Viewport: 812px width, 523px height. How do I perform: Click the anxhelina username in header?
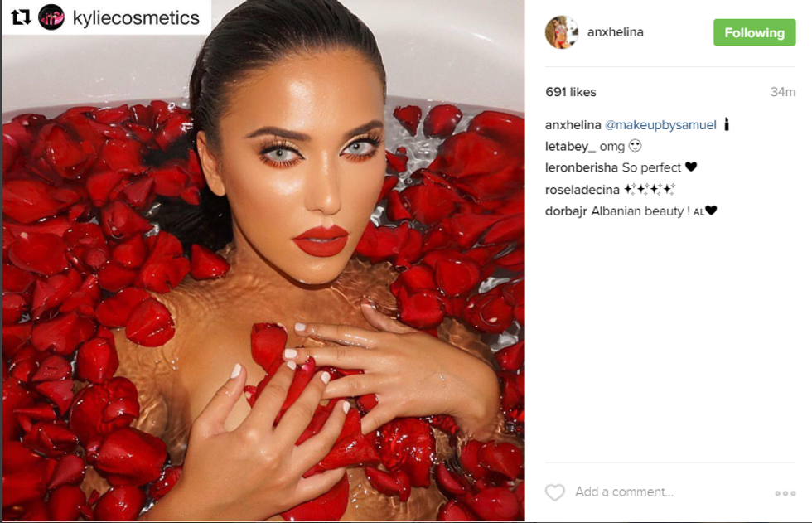click(615, 32)
